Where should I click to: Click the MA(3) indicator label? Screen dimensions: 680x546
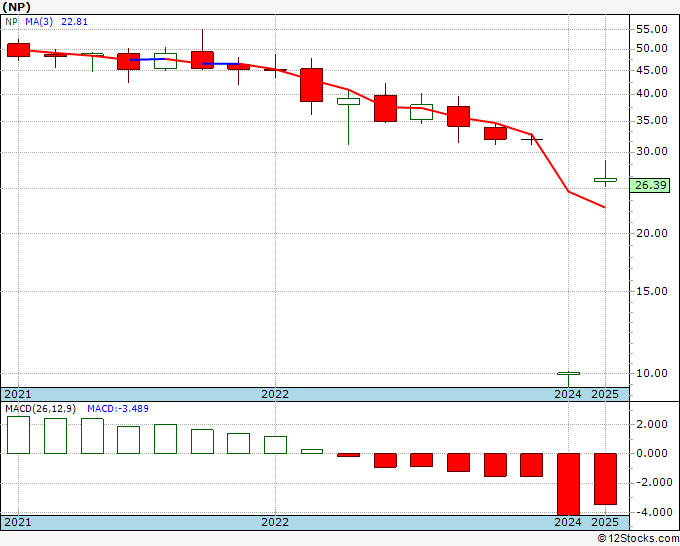(x=39, y=22)
